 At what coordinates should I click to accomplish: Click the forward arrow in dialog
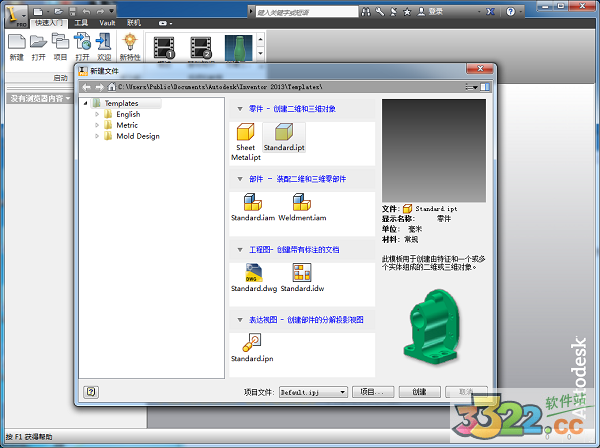coord(99,87)
